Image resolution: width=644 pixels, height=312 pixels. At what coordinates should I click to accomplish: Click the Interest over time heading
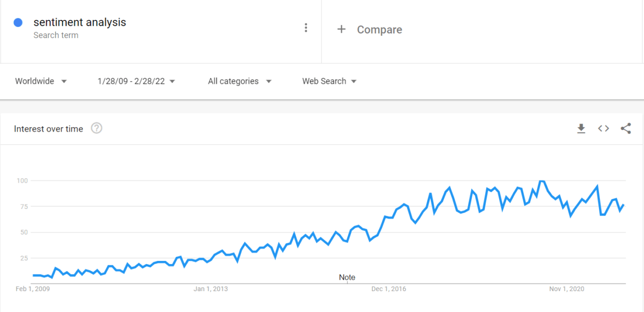tap(48, 129)
